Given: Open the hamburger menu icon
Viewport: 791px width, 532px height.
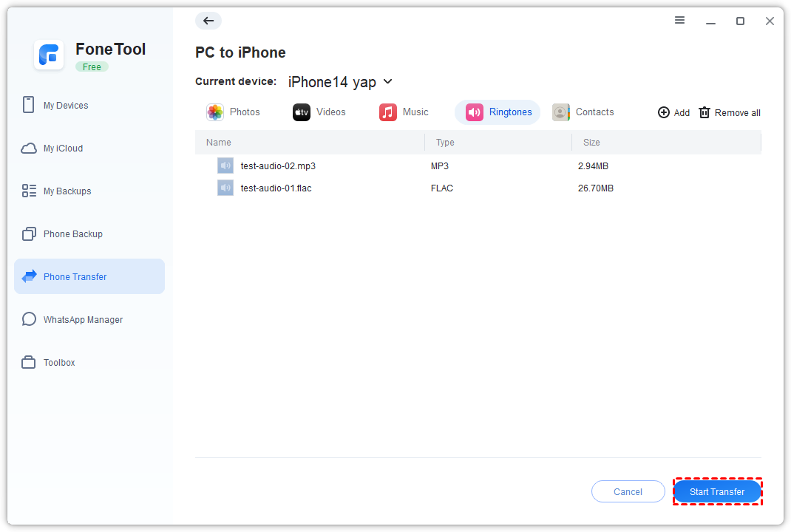Looking at the screenshot, I should [x=679, y=21].
